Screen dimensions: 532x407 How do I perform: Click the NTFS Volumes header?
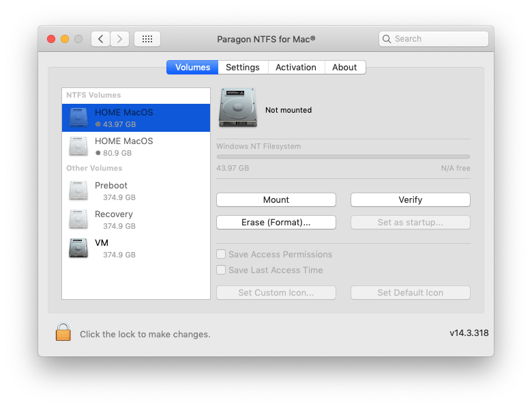[x=93, y=95]
